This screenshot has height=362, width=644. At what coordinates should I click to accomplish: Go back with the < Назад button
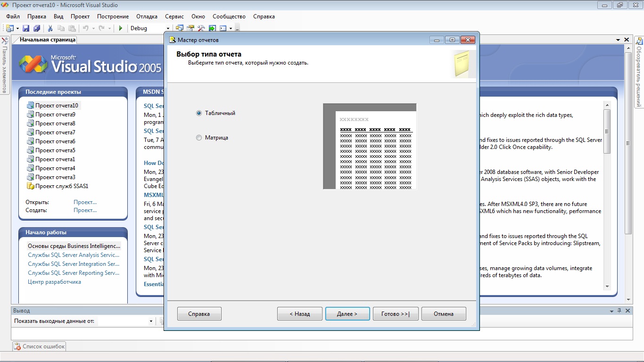click(300, 314)
